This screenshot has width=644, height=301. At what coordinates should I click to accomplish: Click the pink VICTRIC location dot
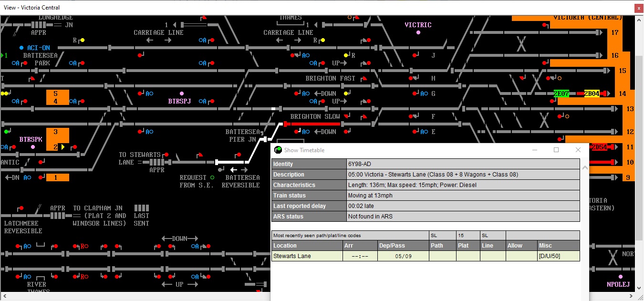[418, 32]
